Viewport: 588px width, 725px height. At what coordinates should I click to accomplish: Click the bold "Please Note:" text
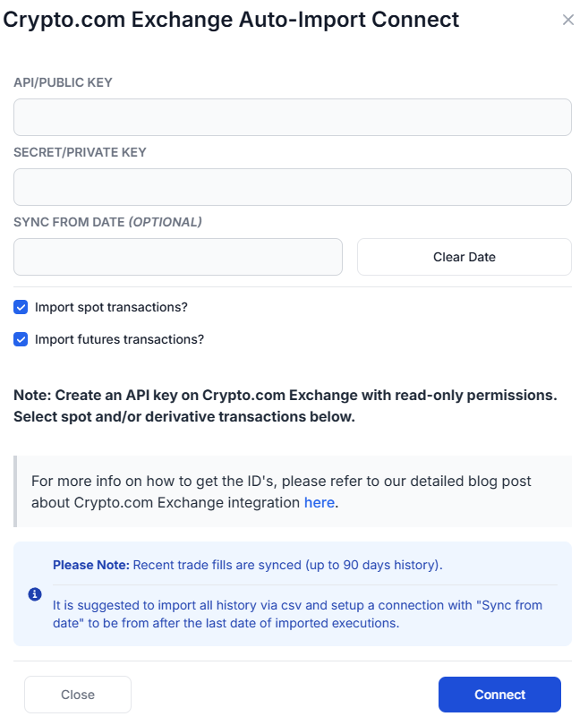point(91,565)
